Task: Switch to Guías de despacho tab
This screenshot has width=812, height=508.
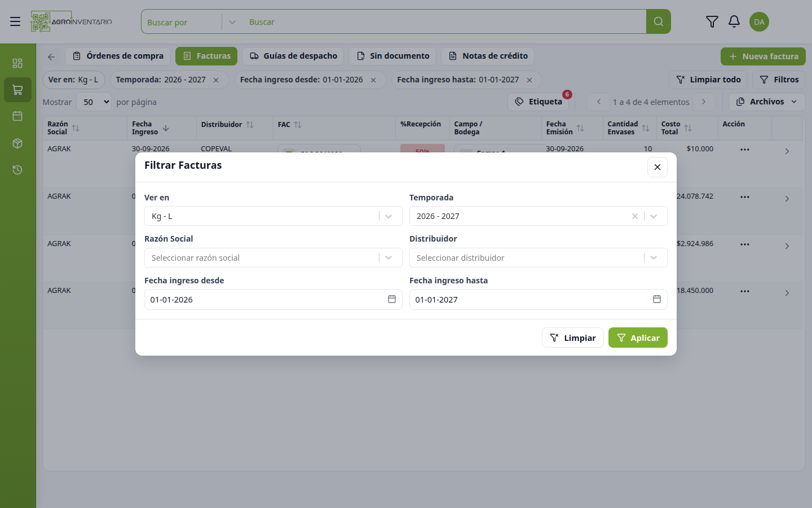Action: click(x=293, y=56)
